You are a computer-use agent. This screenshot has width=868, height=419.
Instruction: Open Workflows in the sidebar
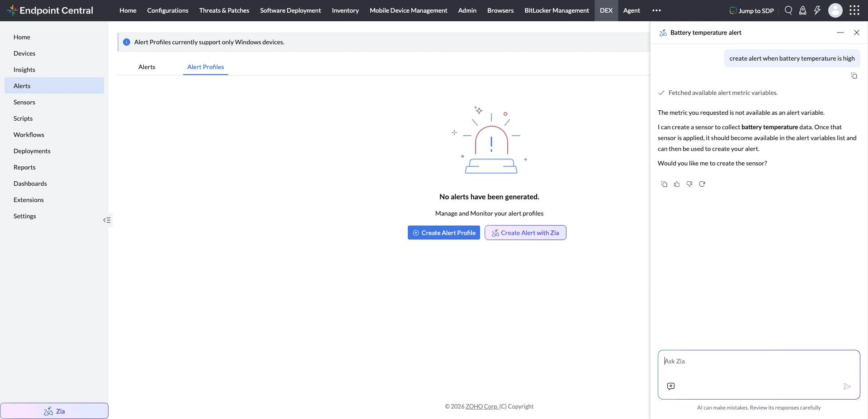tap(54, 135)
